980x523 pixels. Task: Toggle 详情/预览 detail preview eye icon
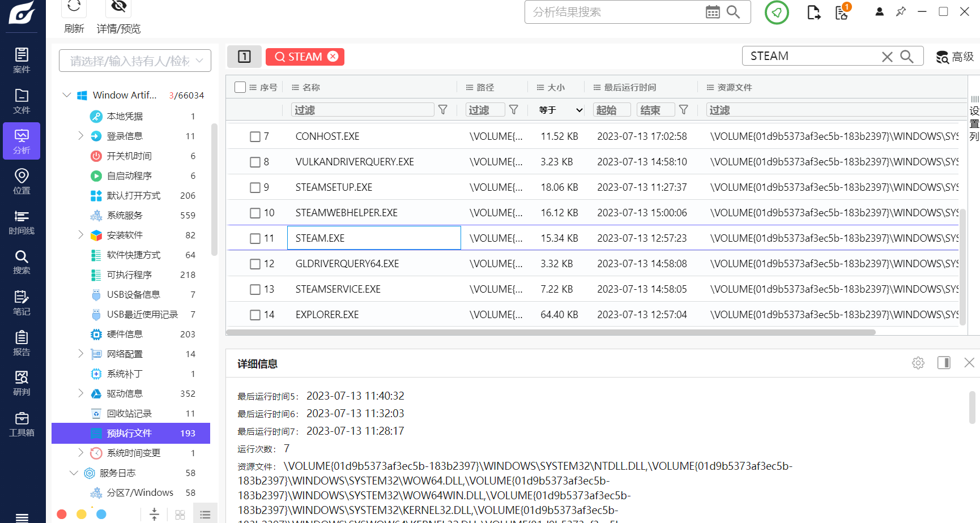point(118,7)
